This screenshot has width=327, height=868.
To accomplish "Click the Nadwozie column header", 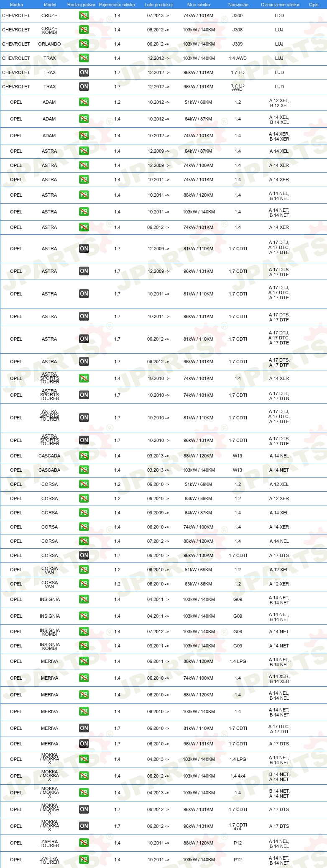I will click(238, 5).
